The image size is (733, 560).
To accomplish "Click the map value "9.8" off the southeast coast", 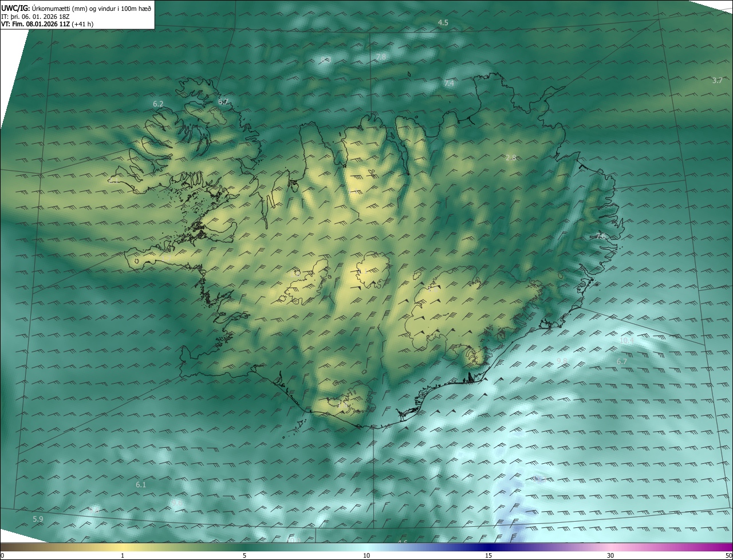I will click(562, 361).
